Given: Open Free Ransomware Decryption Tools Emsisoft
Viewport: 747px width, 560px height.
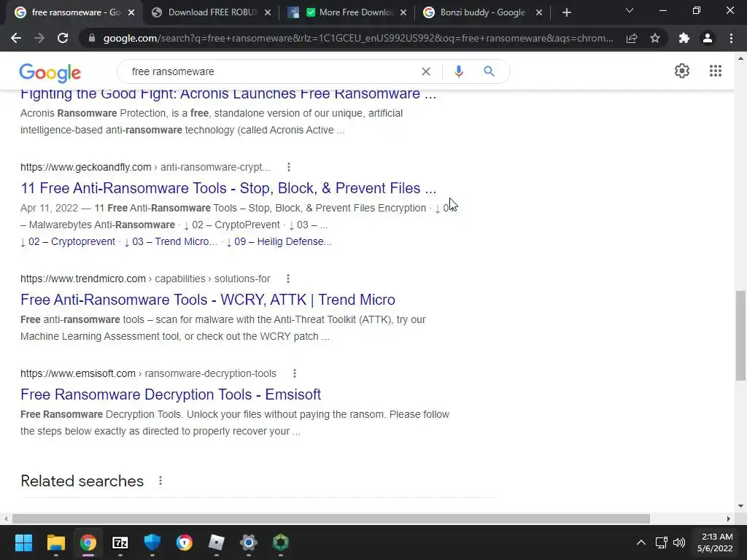Looking at the screenshot, I should pyautogui.click(x=171, y=394).
